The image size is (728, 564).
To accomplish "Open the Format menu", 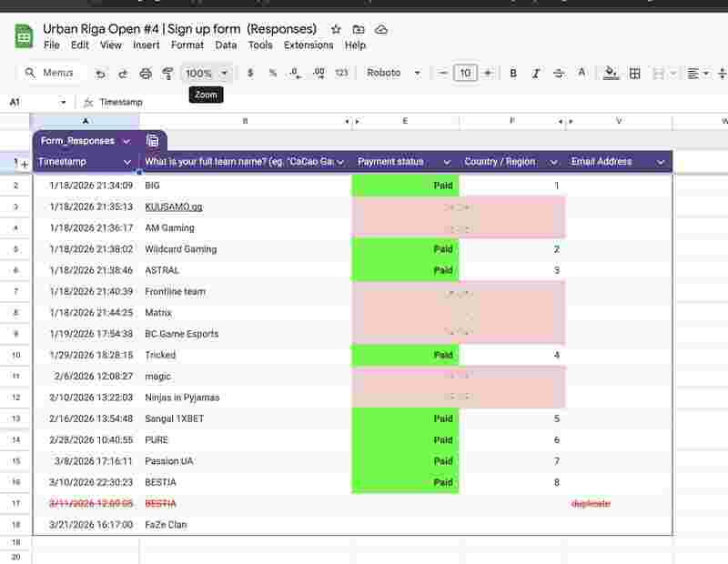I will (x=187, y=45).
